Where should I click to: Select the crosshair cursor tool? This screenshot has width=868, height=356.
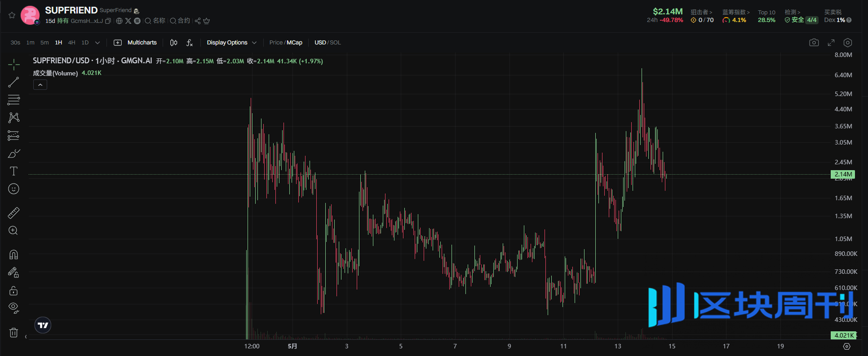click(x=14, y=65)
